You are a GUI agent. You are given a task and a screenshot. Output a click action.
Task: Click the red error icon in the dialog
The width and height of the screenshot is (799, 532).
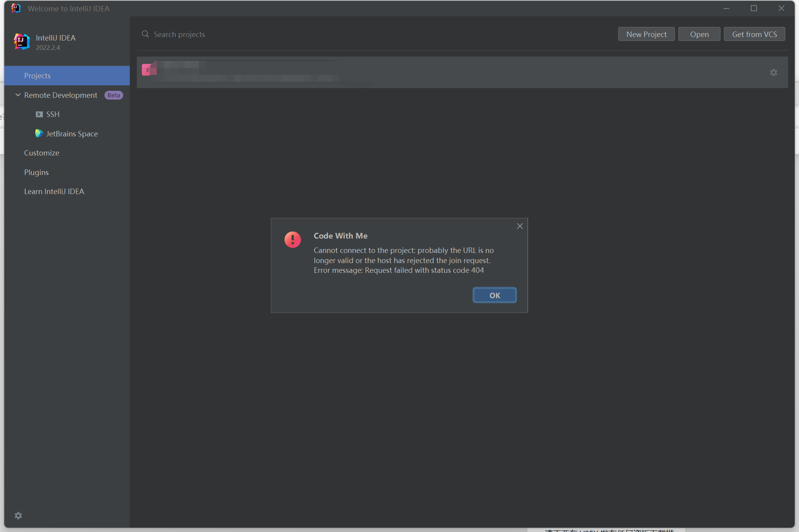tap(292, 240)
